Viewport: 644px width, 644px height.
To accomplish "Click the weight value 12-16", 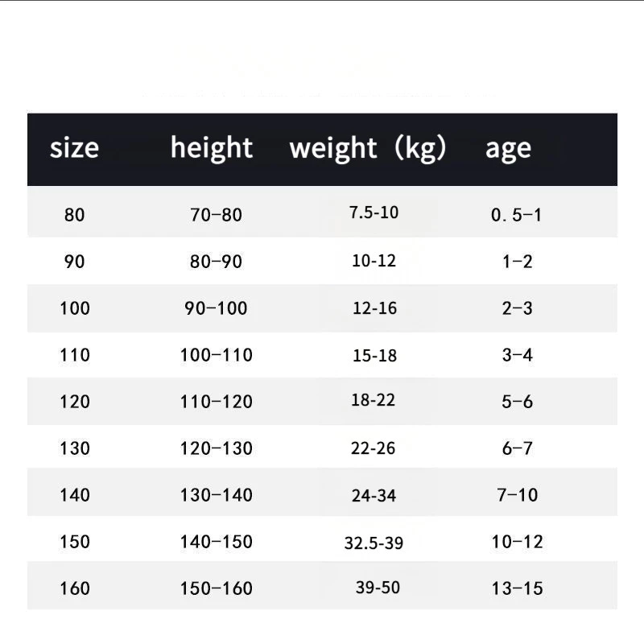I will (x=374, y=308).
